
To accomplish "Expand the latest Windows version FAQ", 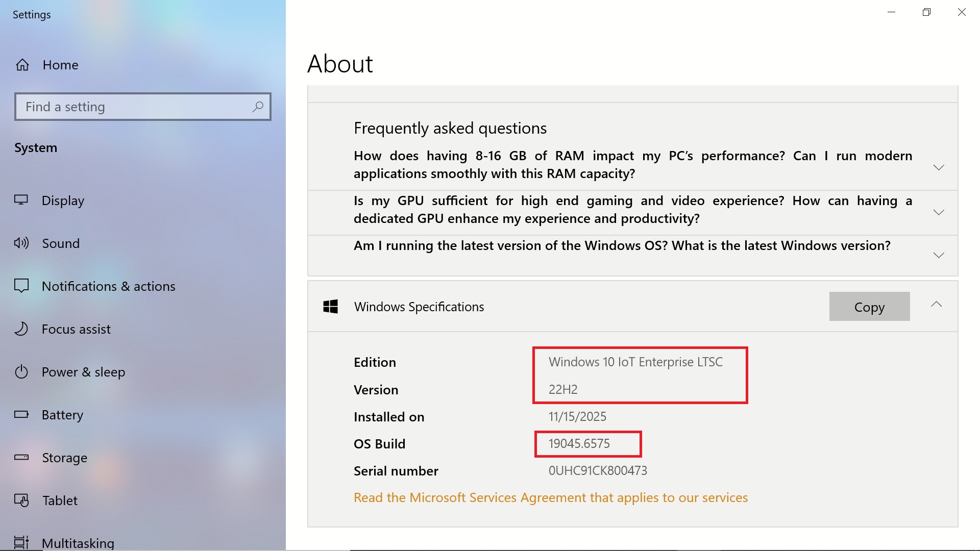I will coord(938,255).
